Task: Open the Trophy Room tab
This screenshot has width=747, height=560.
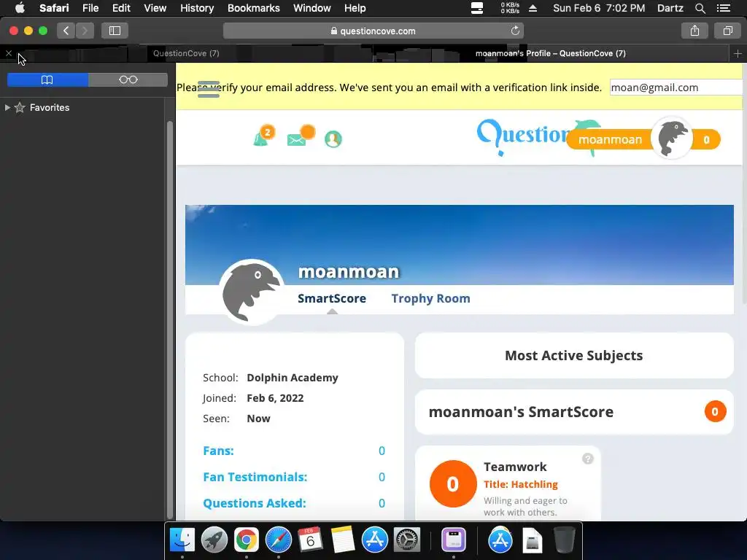Action: [430, 298]
